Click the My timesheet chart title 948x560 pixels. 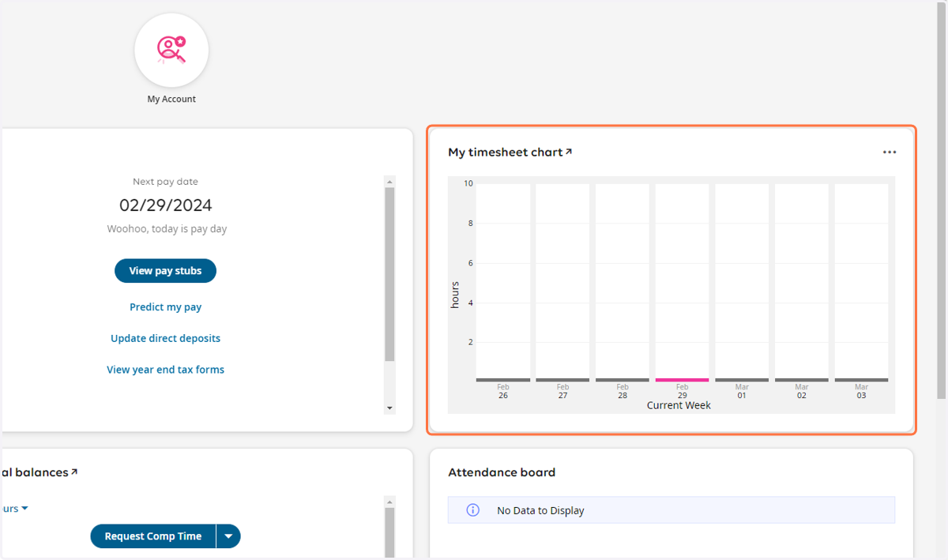tap(505, 152)
